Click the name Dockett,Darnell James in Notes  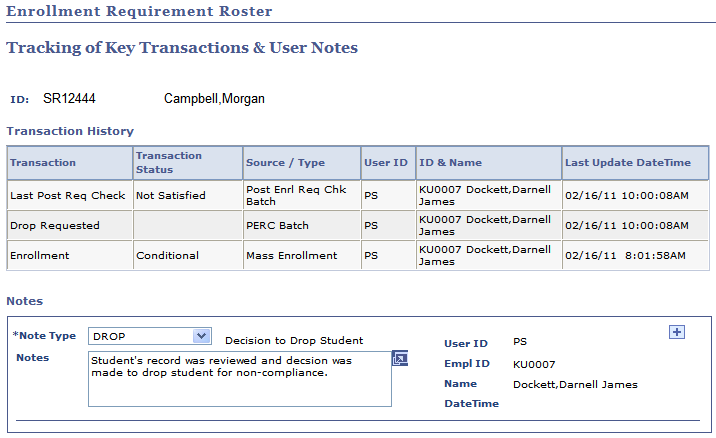click(x=575, y=385)
